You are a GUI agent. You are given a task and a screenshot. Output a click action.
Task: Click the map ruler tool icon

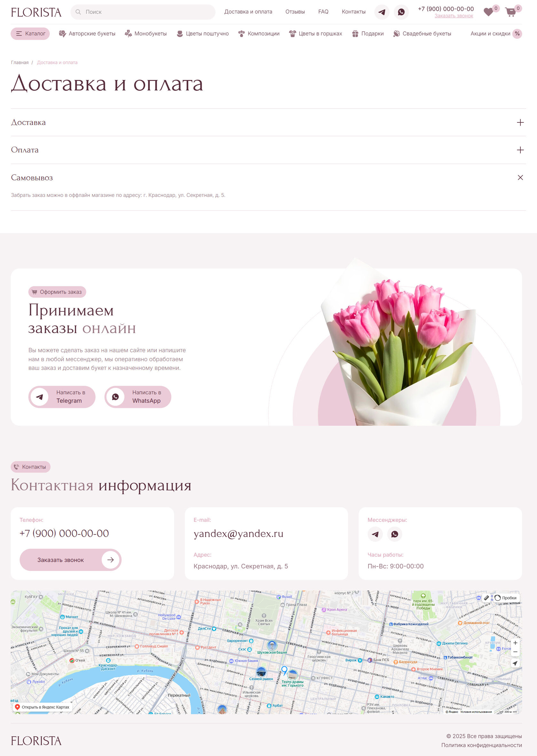tap(486, 598)
